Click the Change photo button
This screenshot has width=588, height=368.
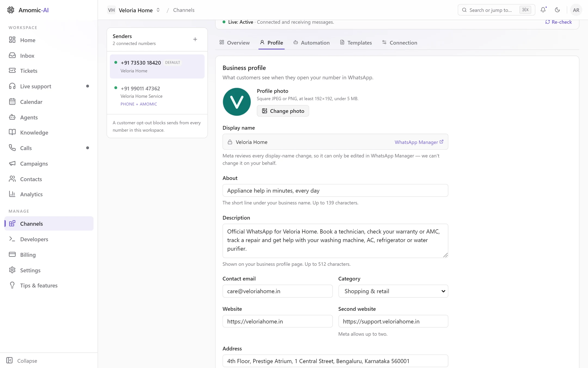[x=283, y=111]
